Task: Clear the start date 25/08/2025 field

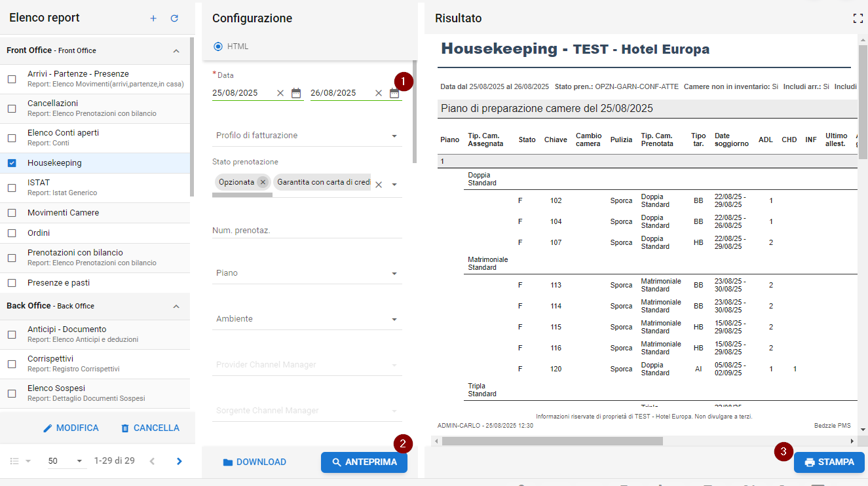Action: click(280, 93)
